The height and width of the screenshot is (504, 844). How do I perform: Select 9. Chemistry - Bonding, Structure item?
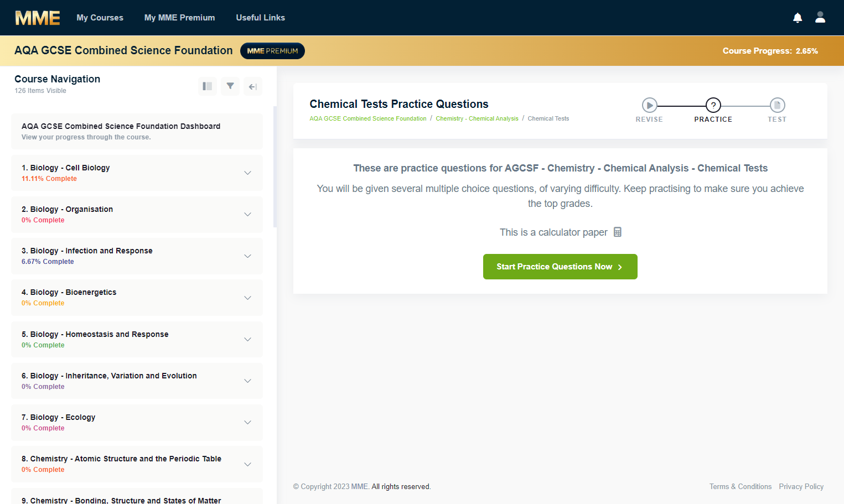137,496
